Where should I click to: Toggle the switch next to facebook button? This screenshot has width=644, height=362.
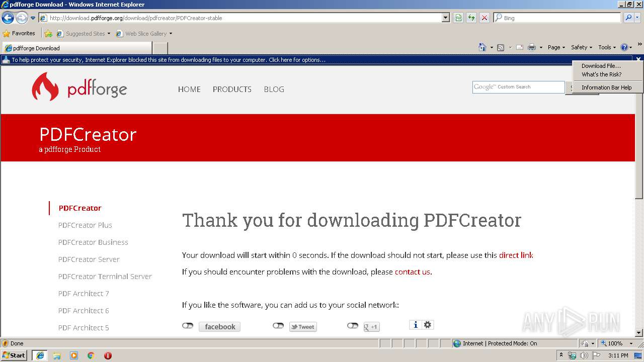(x=188, y=326)
